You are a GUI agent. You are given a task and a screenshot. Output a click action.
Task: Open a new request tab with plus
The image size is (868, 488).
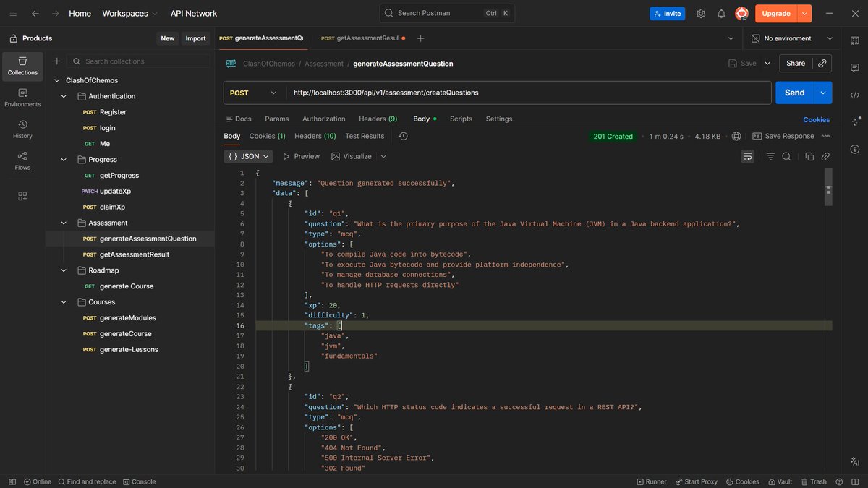[x=421, y=38]
